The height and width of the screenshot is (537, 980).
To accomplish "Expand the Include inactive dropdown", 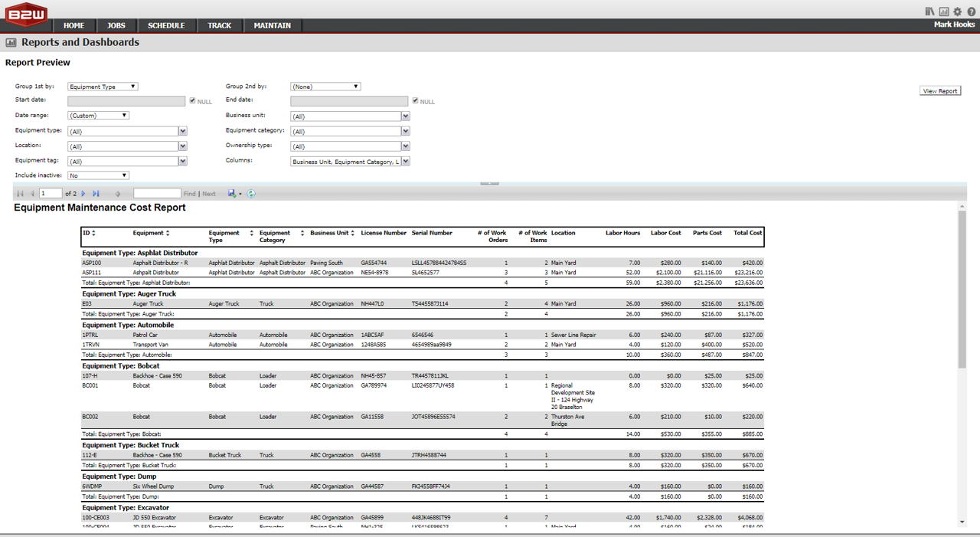I will click(99, 175).
